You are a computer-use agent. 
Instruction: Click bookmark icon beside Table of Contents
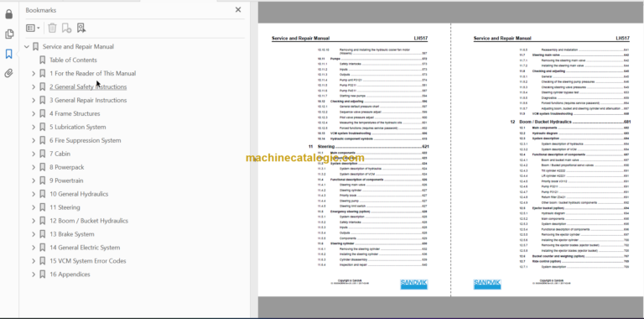[42, 60]
